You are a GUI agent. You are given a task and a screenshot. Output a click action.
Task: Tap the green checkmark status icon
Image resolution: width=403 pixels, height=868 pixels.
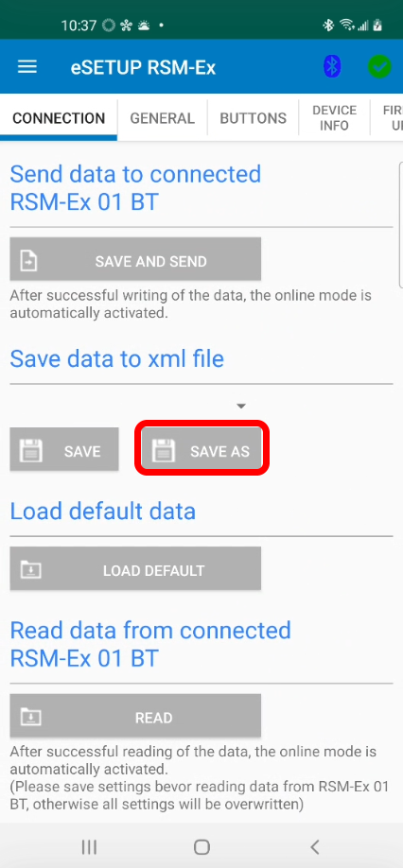click(x=379, y=67)
